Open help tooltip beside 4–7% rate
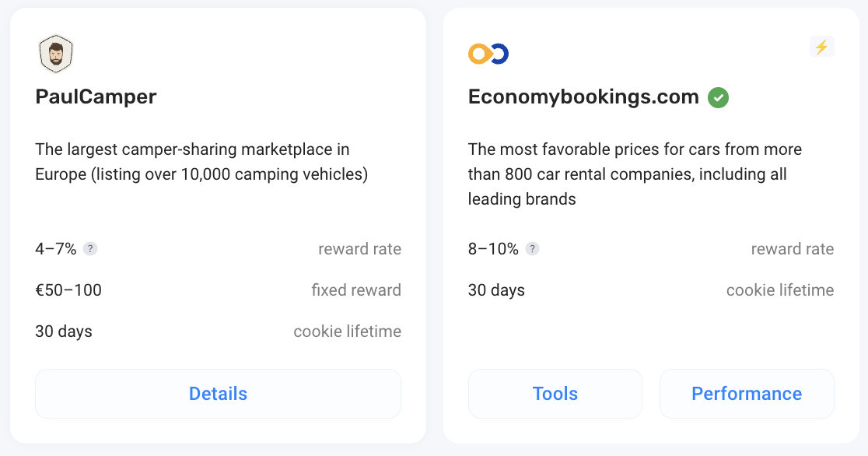The image size is (868, 456). [x=90, y=249]
